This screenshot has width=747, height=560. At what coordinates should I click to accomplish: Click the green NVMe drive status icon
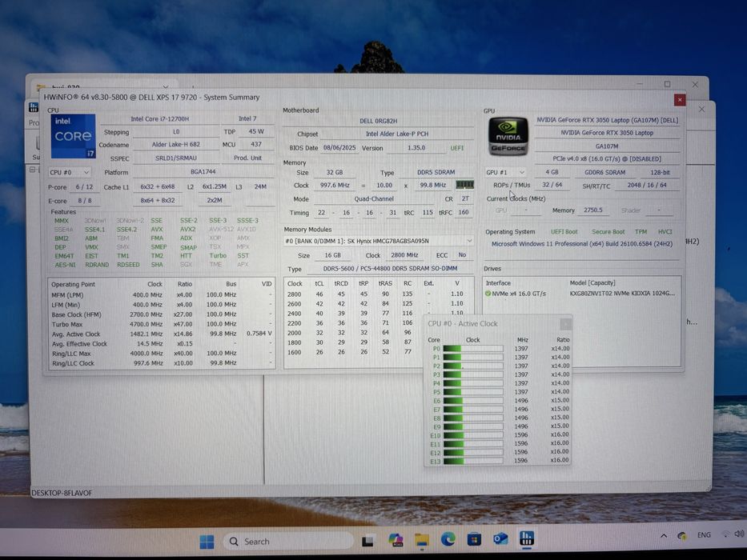click(x=488, y=294)
